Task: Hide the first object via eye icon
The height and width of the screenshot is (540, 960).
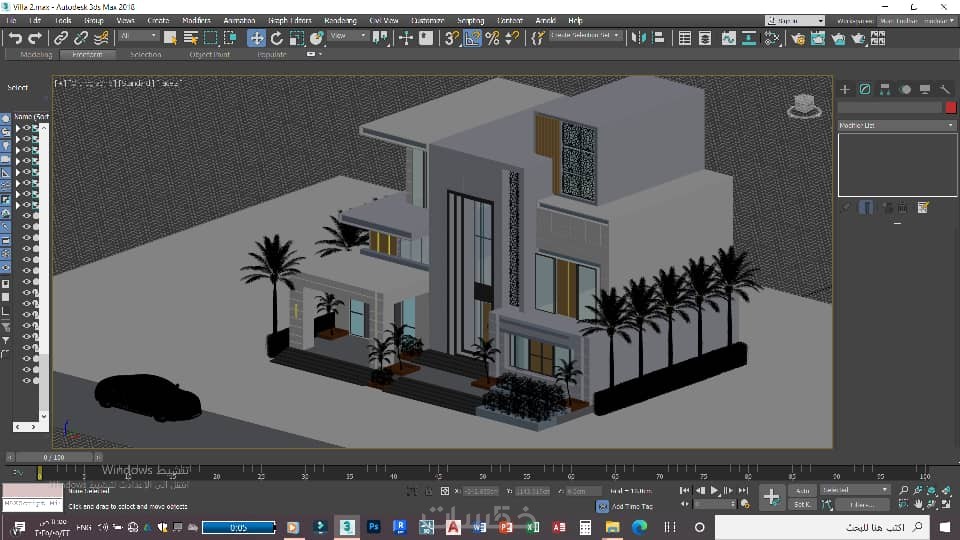Action: [27, 128]
